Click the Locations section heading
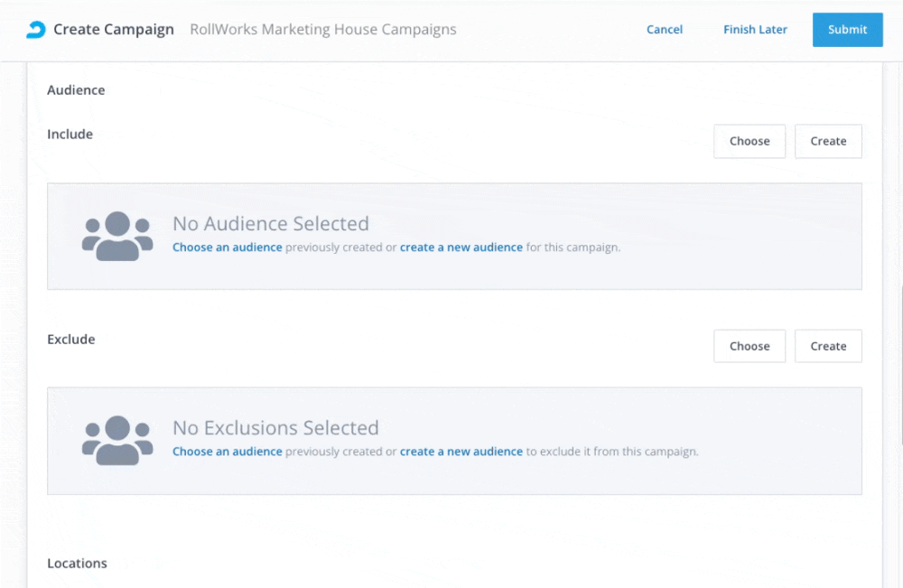903x588 pixels. click(77, 564)
